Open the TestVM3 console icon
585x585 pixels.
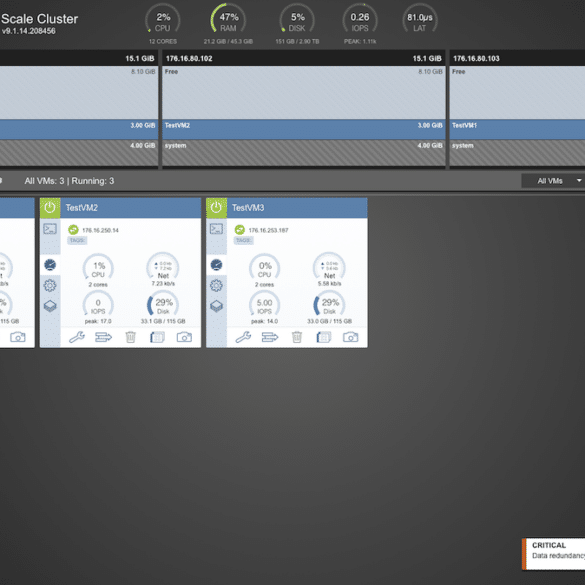(216, 229)
